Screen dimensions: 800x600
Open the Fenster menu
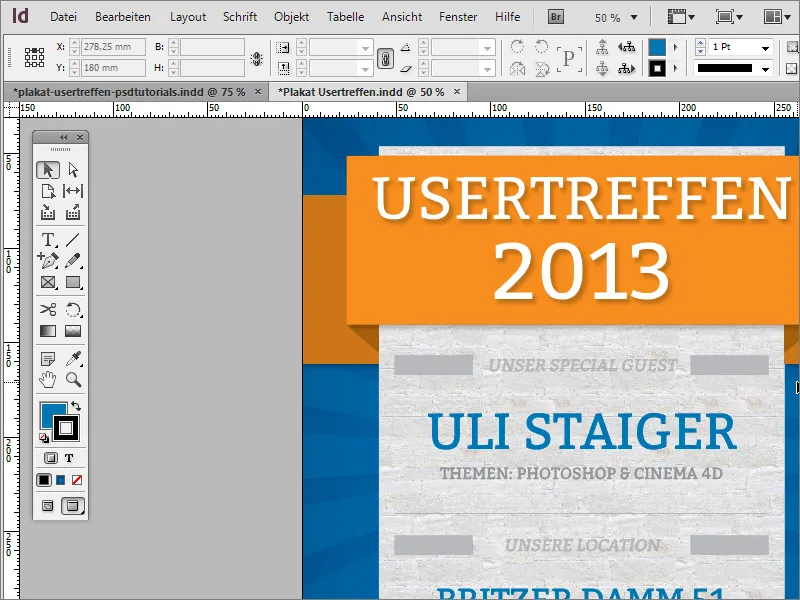[x=458, y=16]
